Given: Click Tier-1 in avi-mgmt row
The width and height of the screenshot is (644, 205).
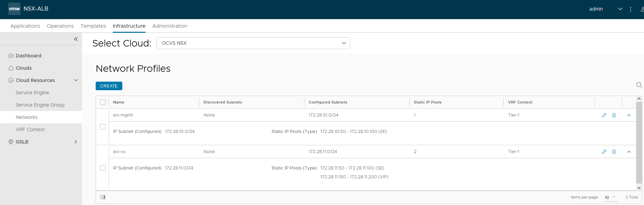Looking at the screenshot, I should pos(513,115).
